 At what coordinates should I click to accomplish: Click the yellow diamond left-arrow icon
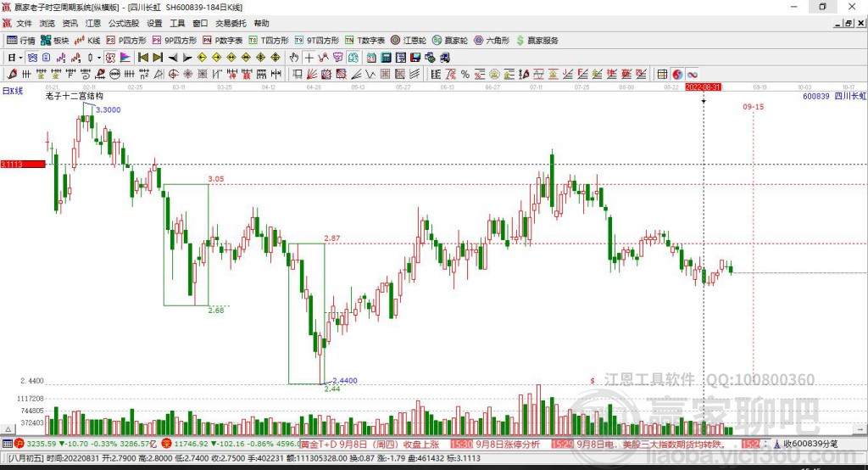click(202, 58)
